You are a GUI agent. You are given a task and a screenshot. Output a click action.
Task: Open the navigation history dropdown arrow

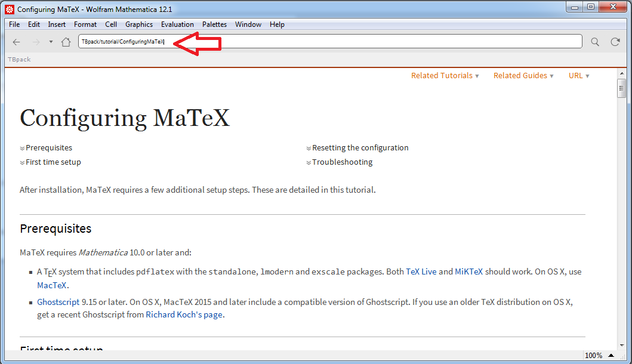pyautogui.click(x=51, y=42)
